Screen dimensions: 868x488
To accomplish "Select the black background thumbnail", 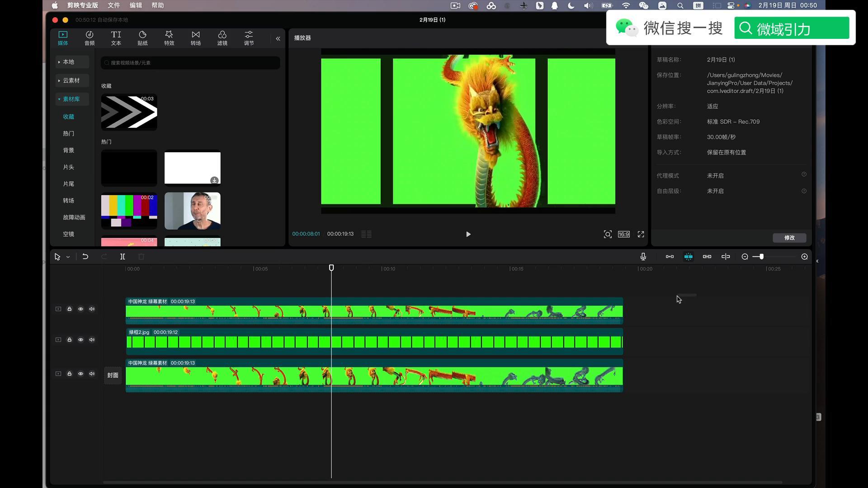I will 129,168.
